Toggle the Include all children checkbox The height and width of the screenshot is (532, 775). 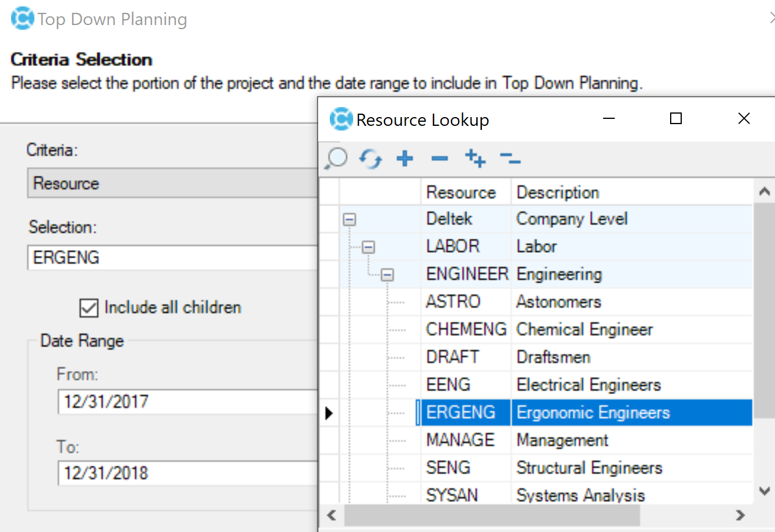(89, 308)
